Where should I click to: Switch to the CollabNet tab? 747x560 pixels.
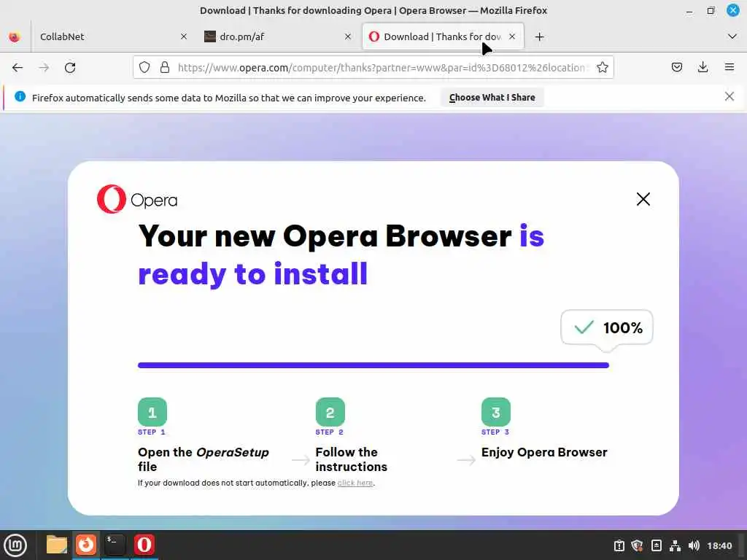click(x=113, y=36)
